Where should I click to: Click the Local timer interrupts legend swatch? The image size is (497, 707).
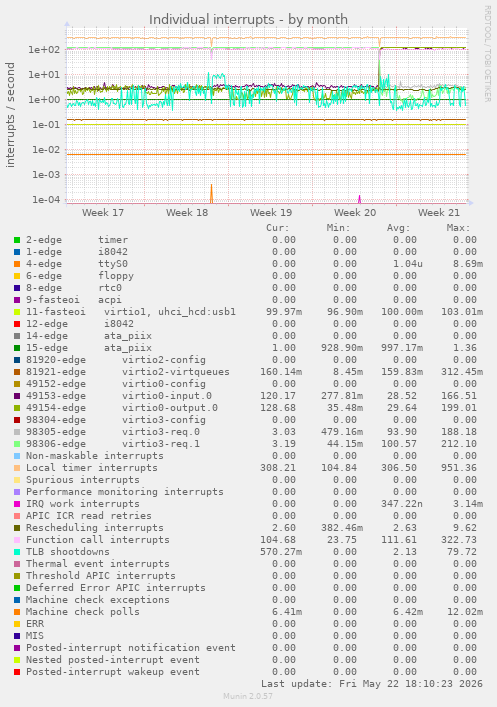point(17,468)
